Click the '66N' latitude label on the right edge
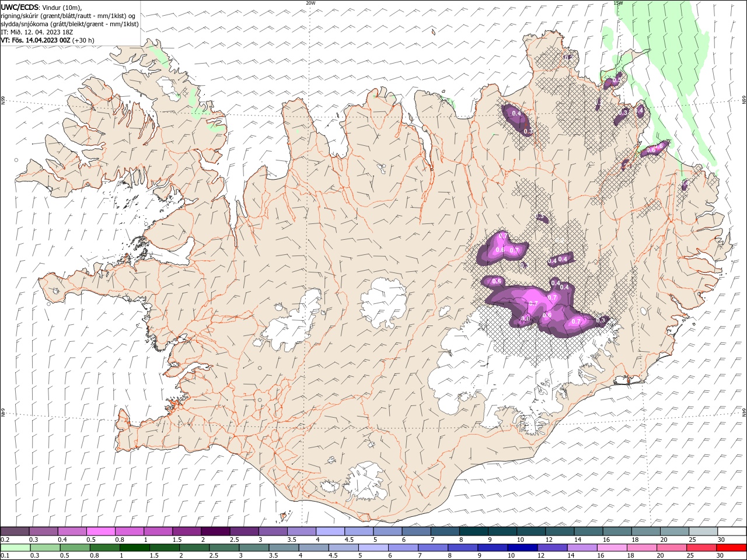 tap(744, 100)
